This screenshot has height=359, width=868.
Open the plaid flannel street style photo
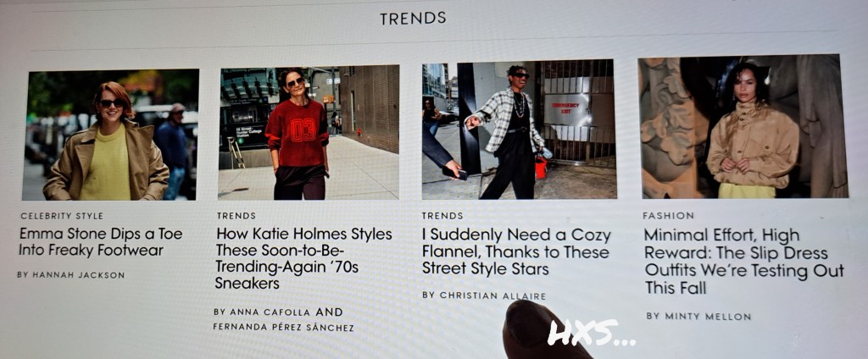point(519,130)
